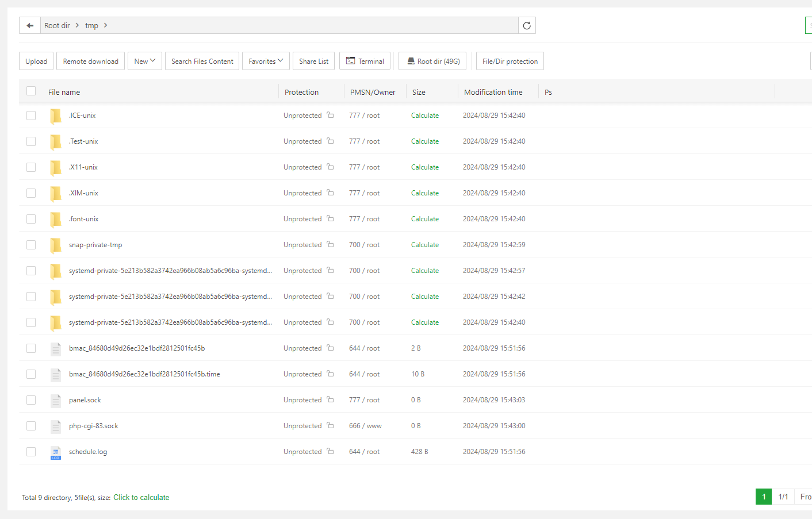
Task: Check the box for schedule.log
Action: [31, 452]
